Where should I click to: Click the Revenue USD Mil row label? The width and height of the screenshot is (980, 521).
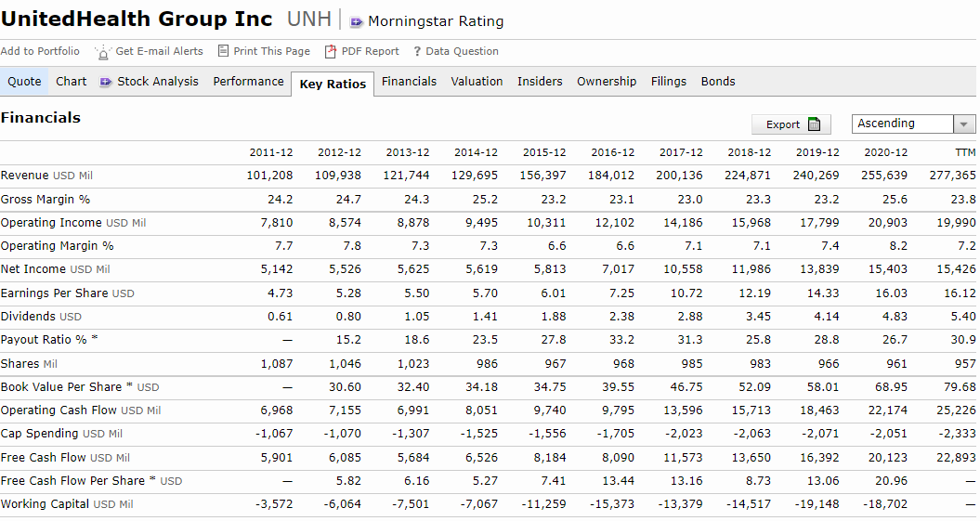[46, 176]
